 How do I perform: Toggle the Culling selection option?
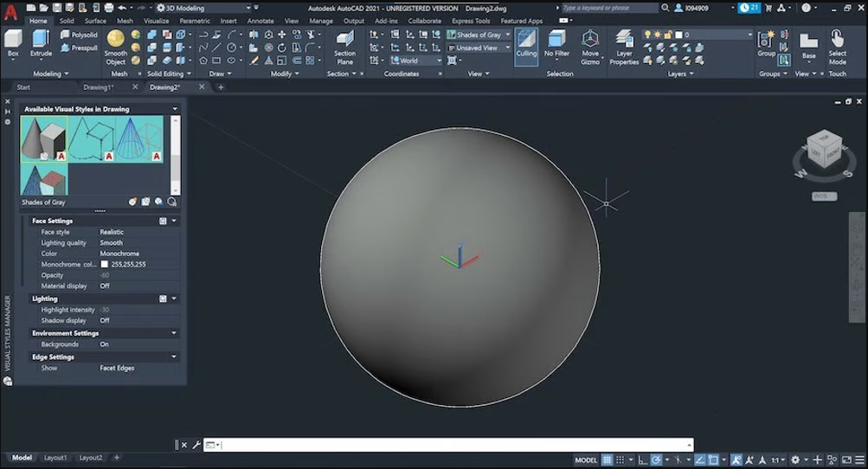click(x=526, y=42)
